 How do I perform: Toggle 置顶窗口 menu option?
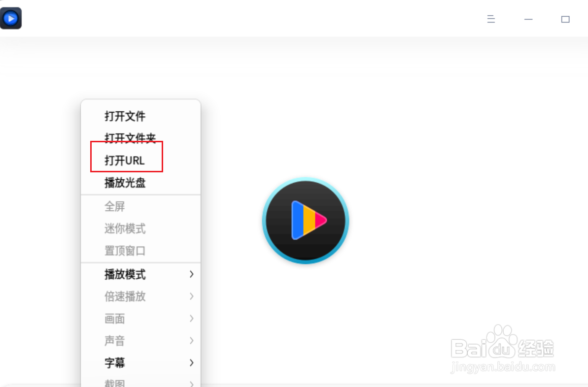click(x=140, y=251)
